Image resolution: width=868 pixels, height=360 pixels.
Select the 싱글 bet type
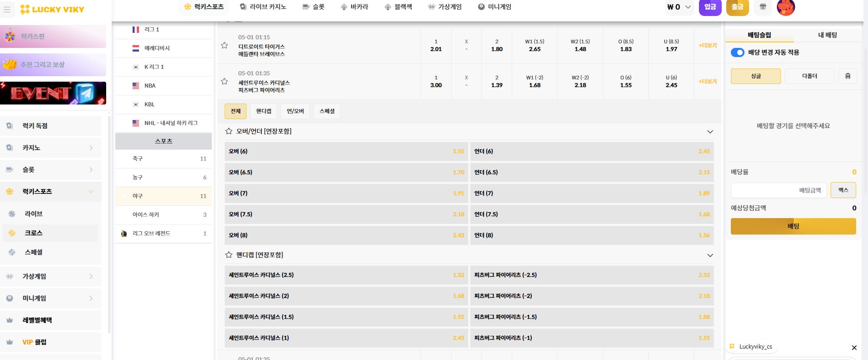[755, 76]
